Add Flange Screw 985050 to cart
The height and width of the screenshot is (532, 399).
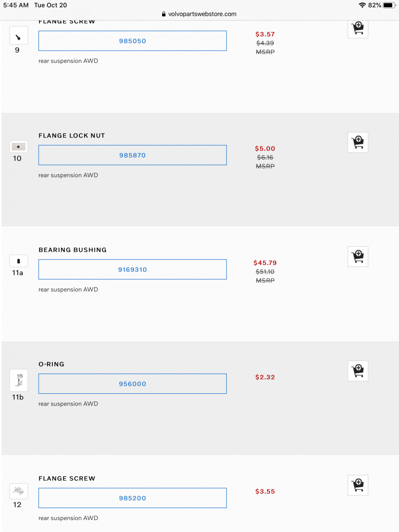tap(358, 29)
